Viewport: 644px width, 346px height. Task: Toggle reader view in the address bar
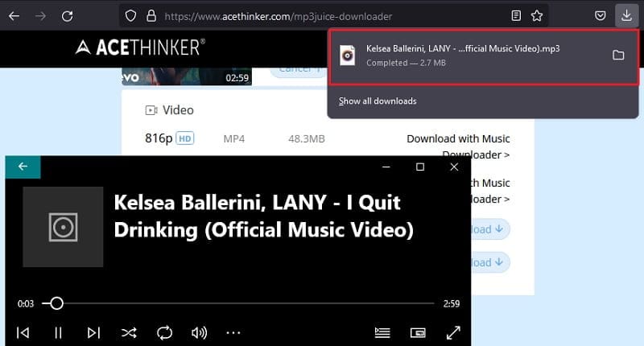(x=516, y=15)
